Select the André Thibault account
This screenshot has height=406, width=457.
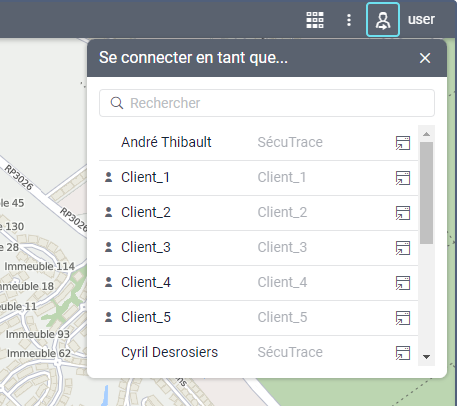click(x=258, y=143)
